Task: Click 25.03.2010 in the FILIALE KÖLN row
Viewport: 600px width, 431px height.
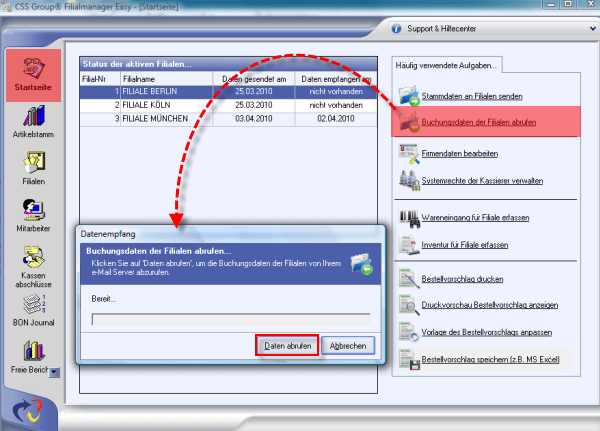Action: click(254, 105)
